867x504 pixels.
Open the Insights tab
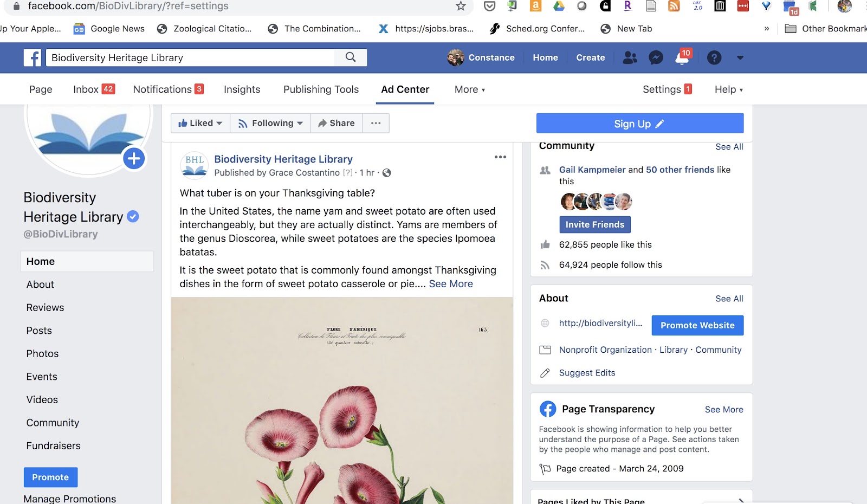coord(242,89)
